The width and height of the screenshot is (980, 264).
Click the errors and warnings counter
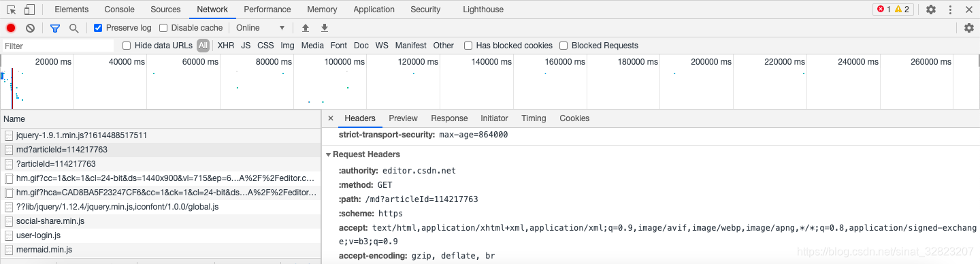[893, 10]
